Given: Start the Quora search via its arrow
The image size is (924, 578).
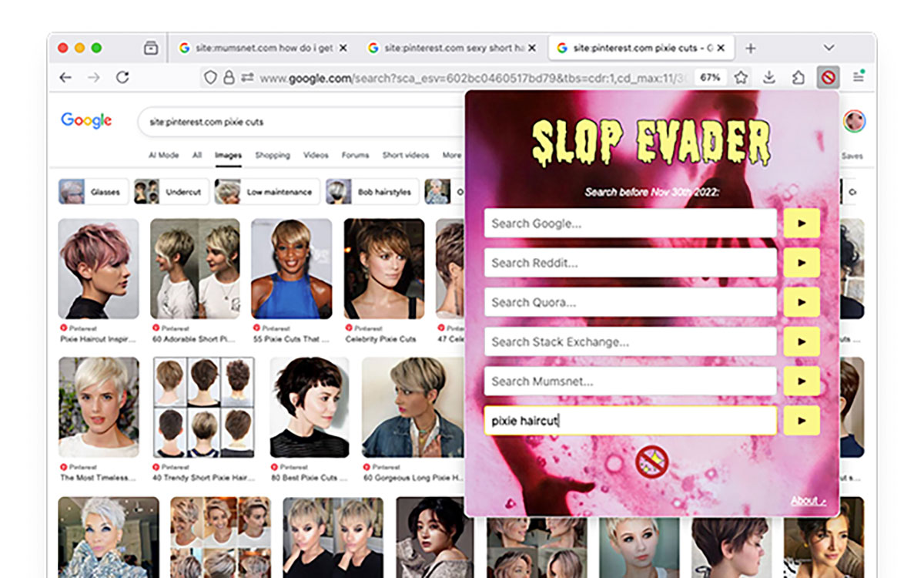Looking at the screenshot, I should point(802,302).
